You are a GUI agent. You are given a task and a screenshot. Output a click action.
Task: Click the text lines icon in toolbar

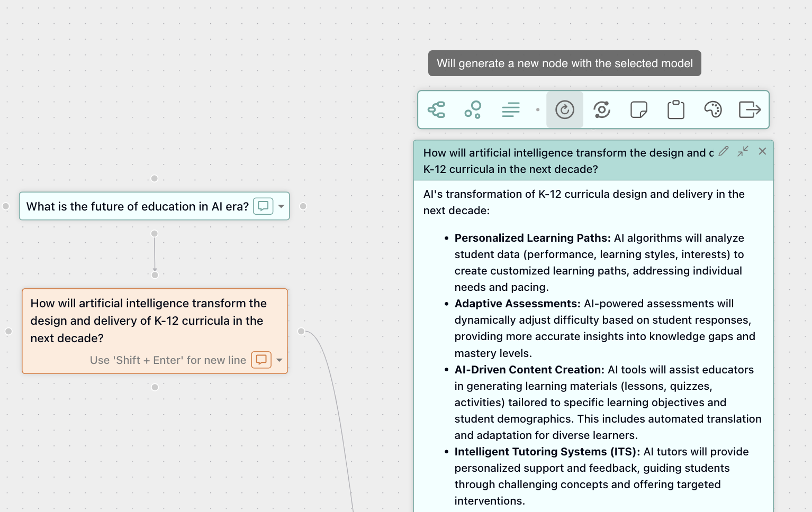tap(510, 110)
